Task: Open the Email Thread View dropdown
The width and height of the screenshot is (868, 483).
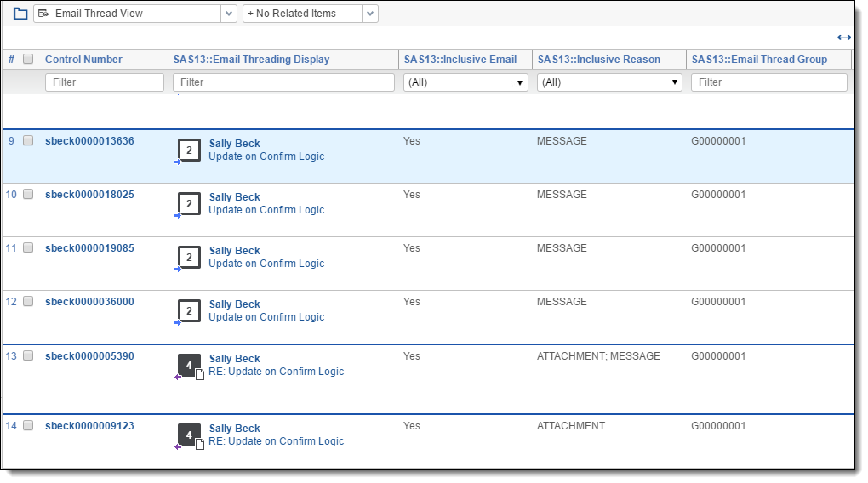Action: pyautogui.click(x=135, y=14)
